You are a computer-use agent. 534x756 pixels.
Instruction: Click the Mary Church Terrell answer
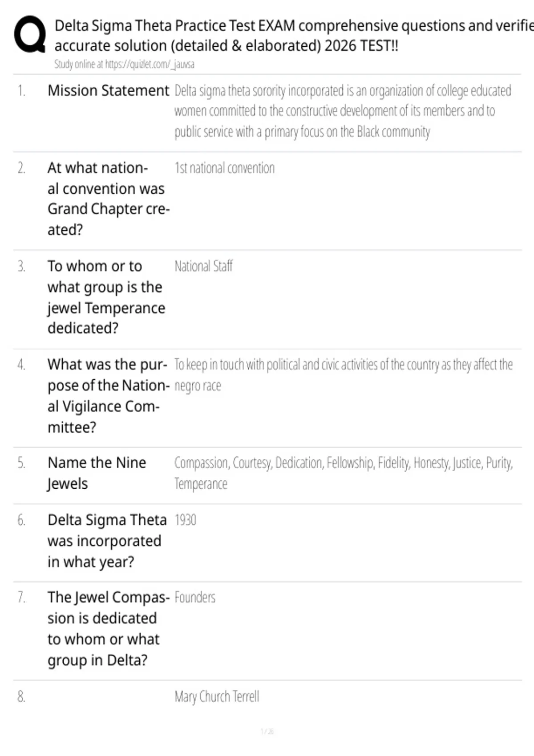point(217,696)
